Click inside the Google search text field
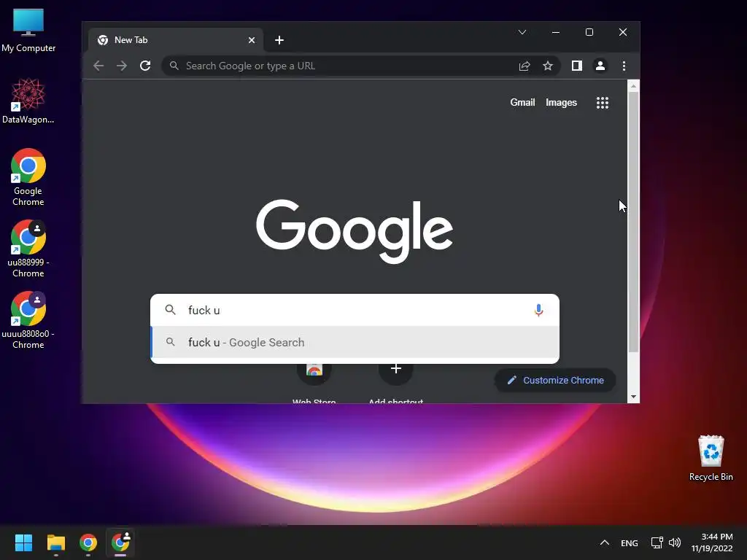Viewport: 747px width, 560px height. point(355,310)
